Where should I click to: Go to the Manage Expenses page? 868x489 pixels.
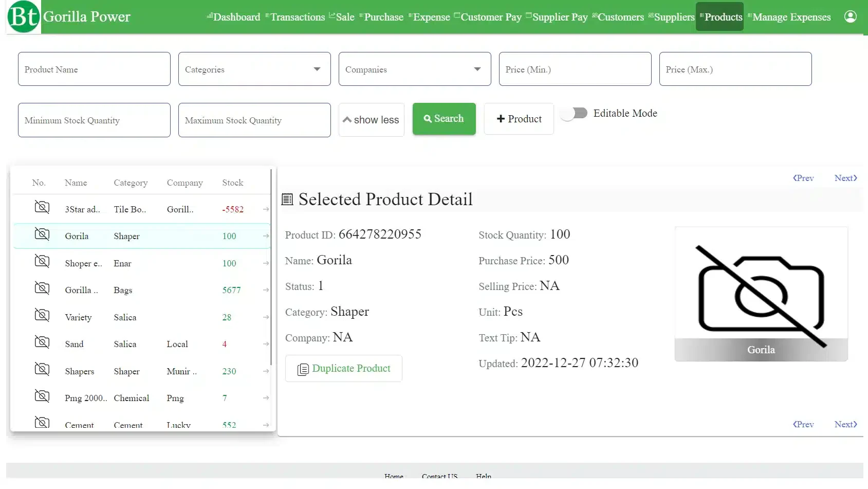789,17
